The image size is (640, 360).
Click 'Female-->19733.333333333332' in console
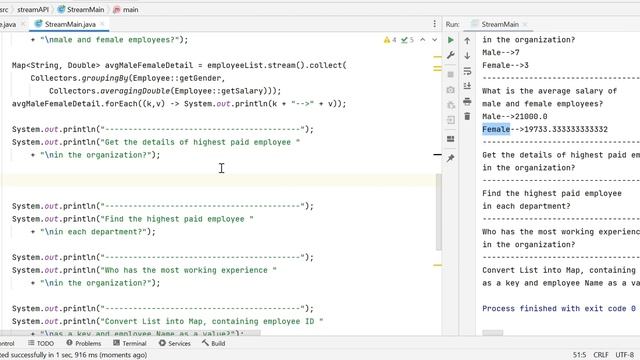[545, 129]
